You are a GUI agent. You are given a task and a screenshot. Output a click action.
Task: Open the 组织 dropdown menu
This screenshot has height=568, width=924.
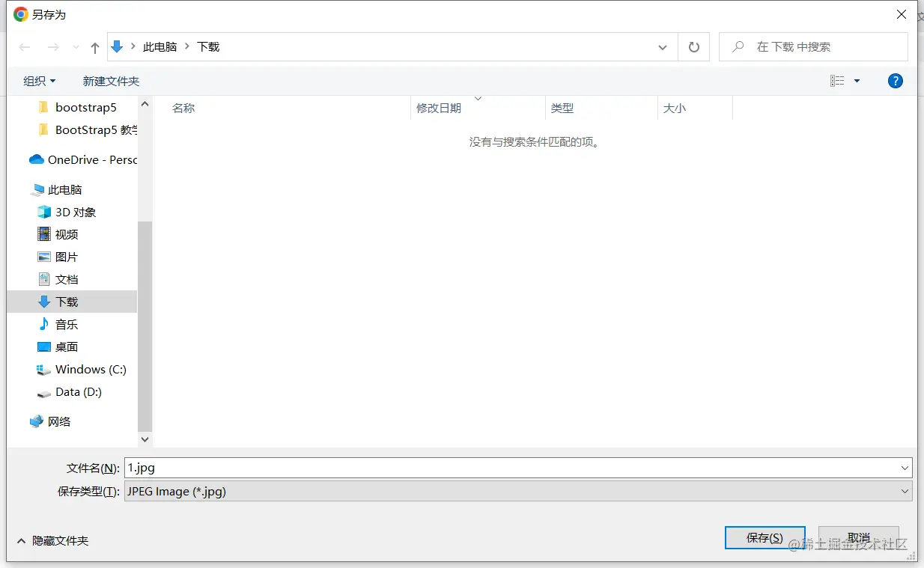tap(39, 81)
